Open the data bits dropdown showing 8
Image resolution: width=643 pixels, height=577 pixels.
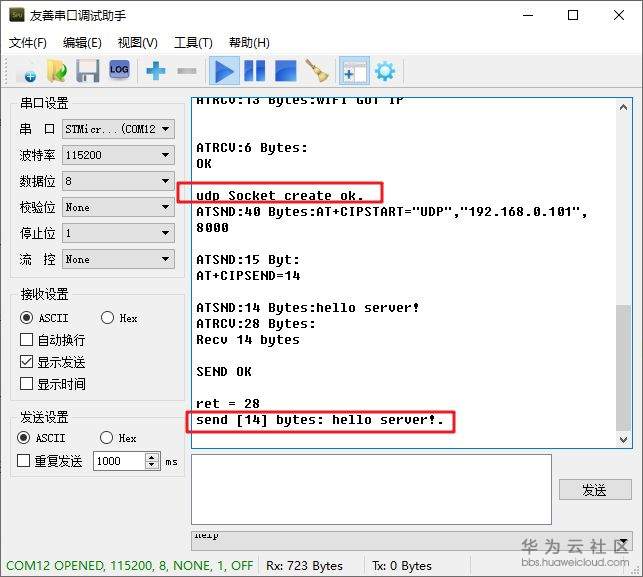click(118, 181)
